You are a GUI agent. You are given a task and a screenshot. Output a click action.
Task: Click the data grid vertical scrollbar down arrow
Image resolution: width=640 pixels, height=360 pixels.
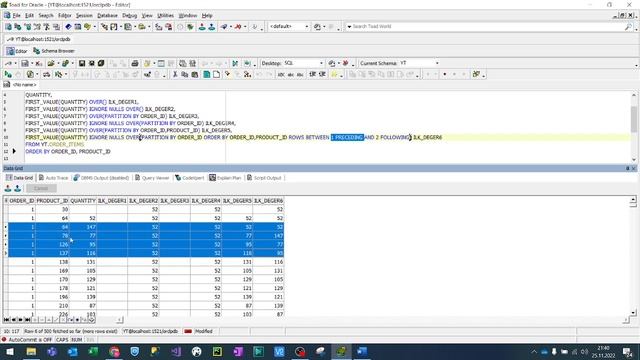pos(633,313)
